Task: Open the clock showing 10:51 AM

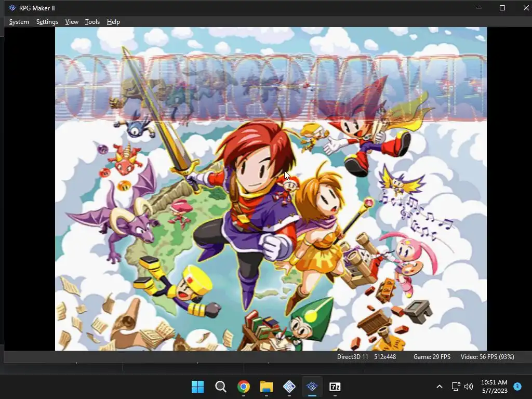Action: (495, 387)
